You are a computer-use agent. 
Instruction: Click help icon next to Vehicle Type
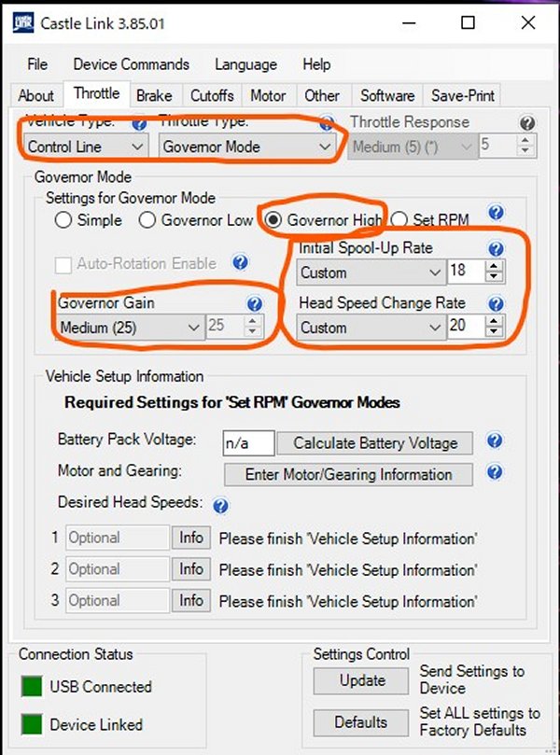click(140, 122)
